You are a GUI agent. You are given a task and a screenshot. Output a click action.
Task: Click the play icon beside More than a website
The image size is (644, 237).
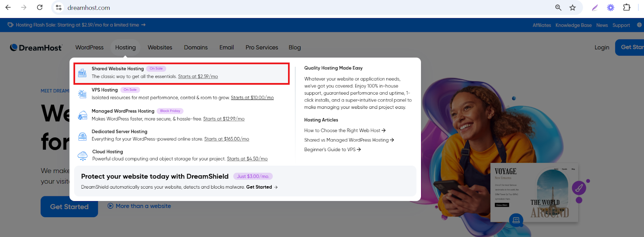110,206
